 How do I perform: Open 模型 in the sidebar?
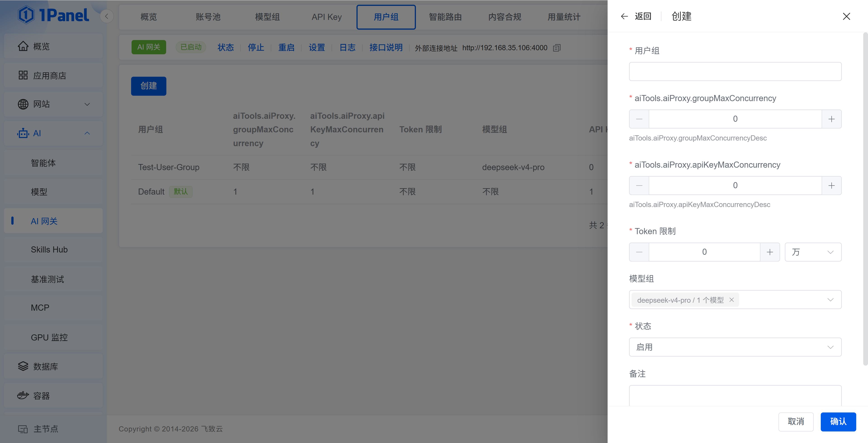coord(53,192)
